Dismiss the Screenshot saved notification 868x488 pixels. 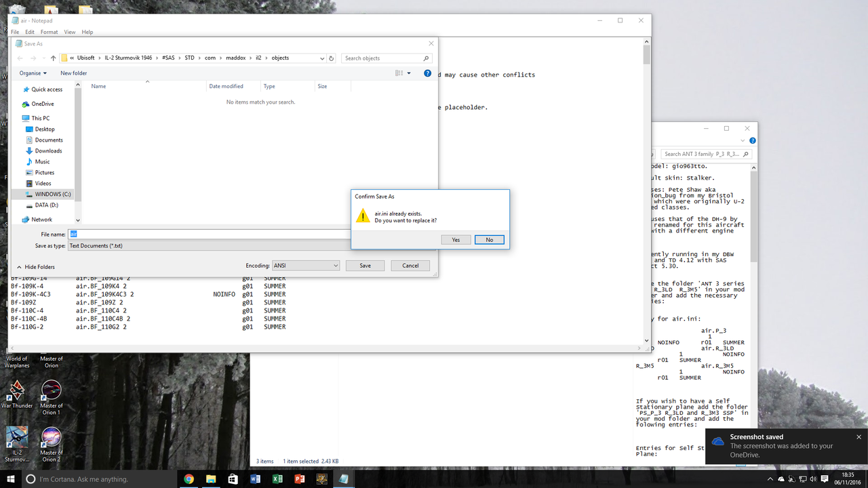click(x=859, y=437)
